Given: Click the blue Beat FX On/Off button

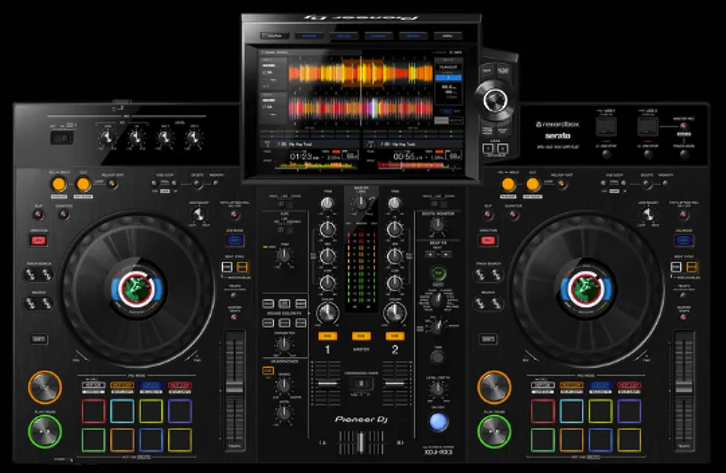Looking at the screenshot, I should coord(438,422).
